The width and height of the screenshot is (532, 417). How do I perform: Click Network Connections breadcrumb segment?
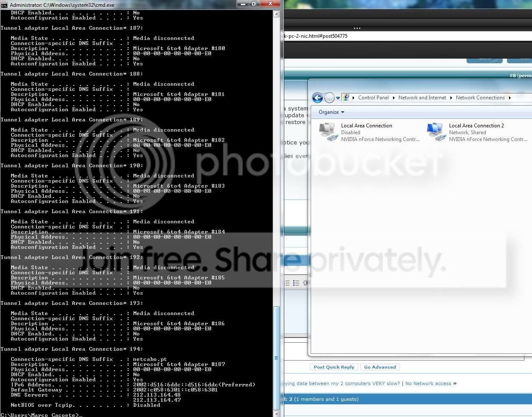point(480,98)
